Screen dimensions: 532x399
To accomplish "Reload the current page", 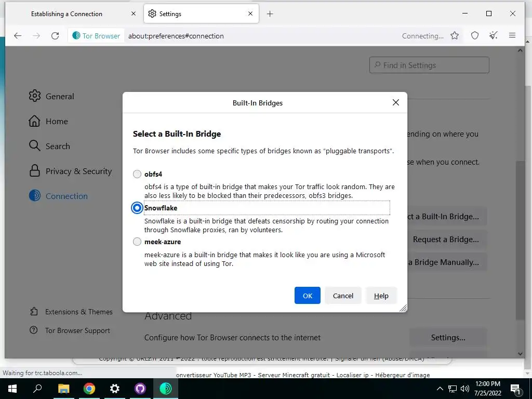I will [55, 36].
